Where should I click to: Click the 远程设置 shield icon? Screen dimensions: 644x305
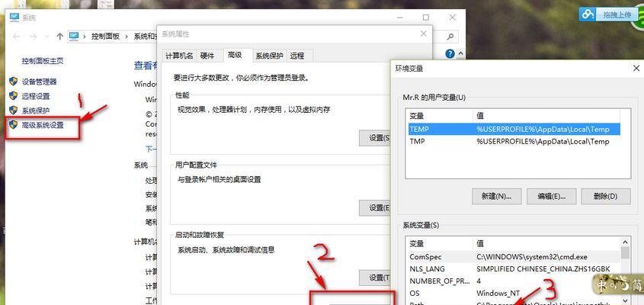click(13, 96)
